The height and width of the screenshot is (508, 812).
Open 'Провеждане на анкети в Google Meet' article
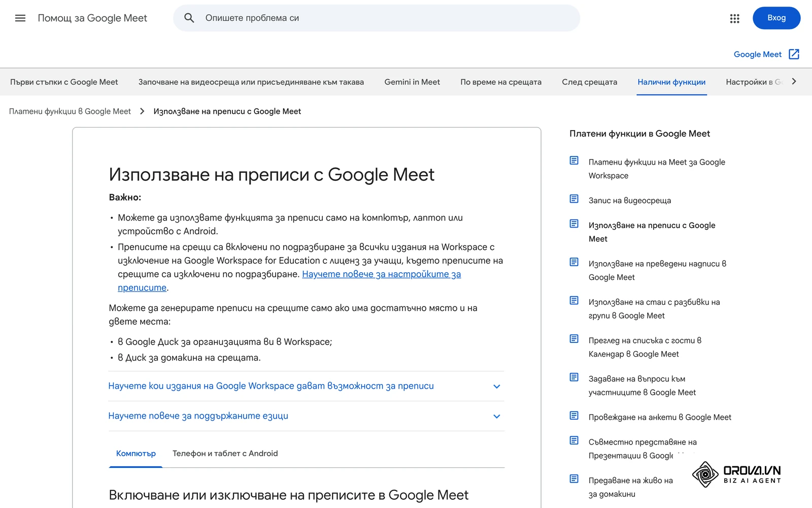[x=660, y=418]
